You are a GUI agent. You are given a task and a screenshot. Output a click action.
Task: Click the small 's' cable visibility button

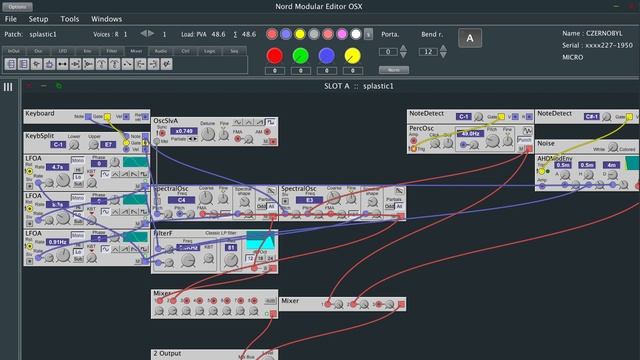(x=368, y=34)
